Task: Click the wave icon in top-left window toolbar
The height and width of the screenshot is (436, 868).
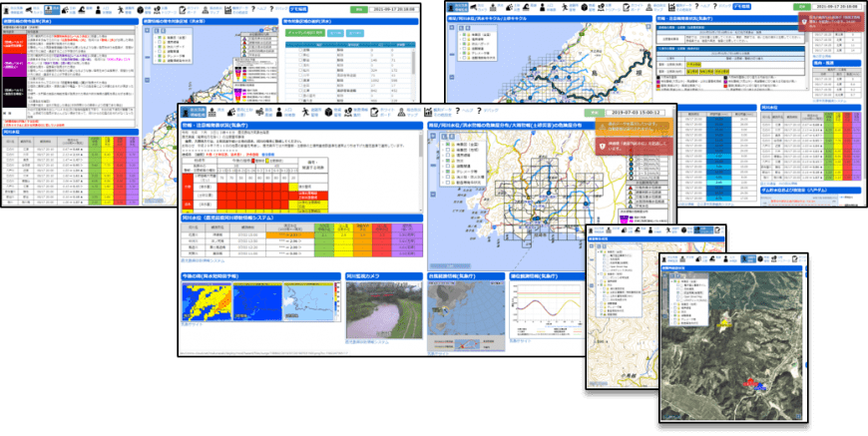Action: pos(82,10)
